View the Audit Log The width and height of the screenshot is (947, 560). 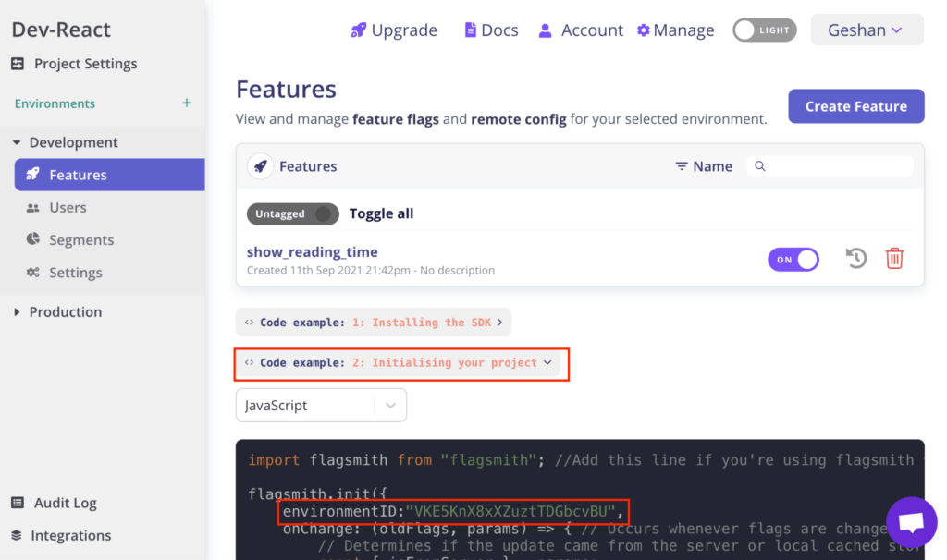(65, 503)
